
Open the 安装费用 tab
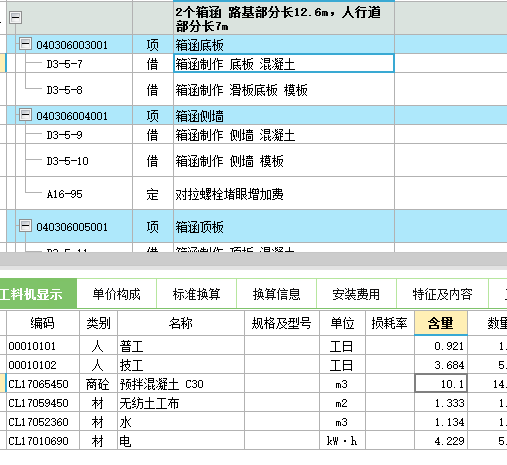click(x=356, y=294)
